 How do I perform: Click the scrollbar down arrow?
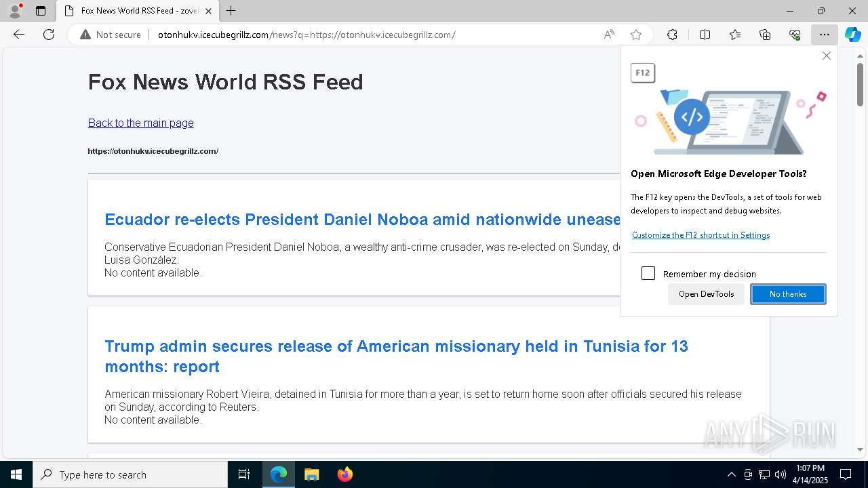pos(860,449)
